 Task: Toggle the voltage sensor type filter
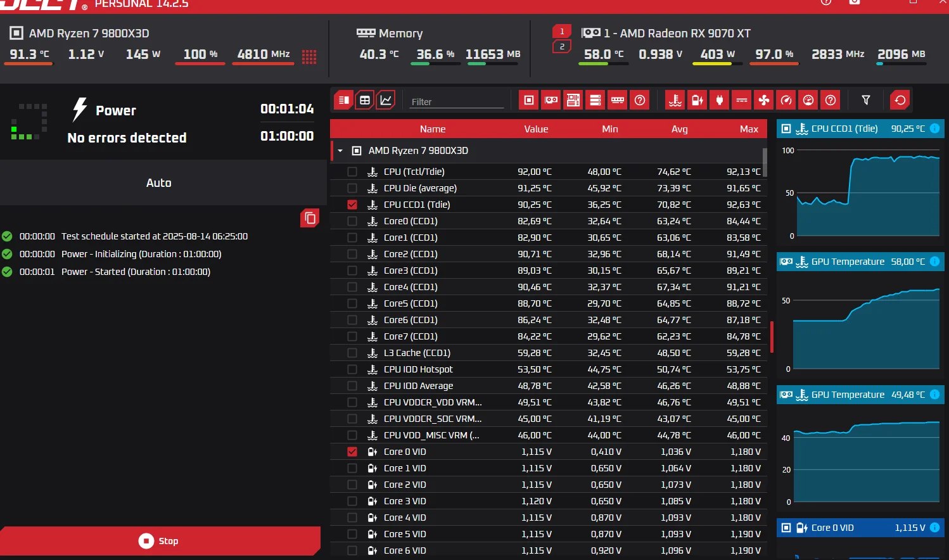[x=697, y=100]
